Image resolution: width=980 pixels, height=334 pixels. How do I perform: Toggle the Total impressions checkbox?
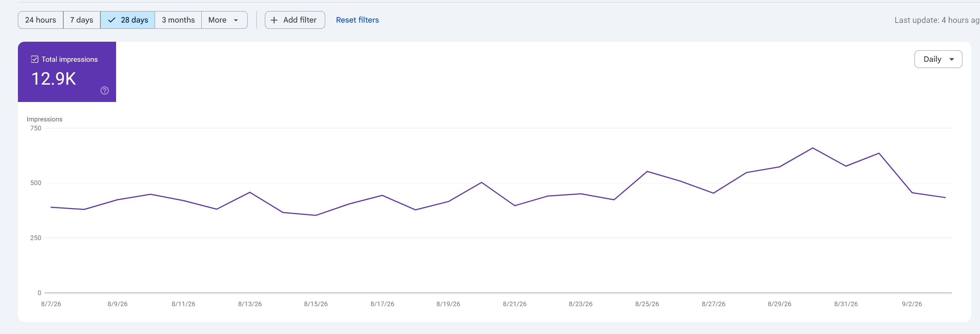click(x=35, y=59)
